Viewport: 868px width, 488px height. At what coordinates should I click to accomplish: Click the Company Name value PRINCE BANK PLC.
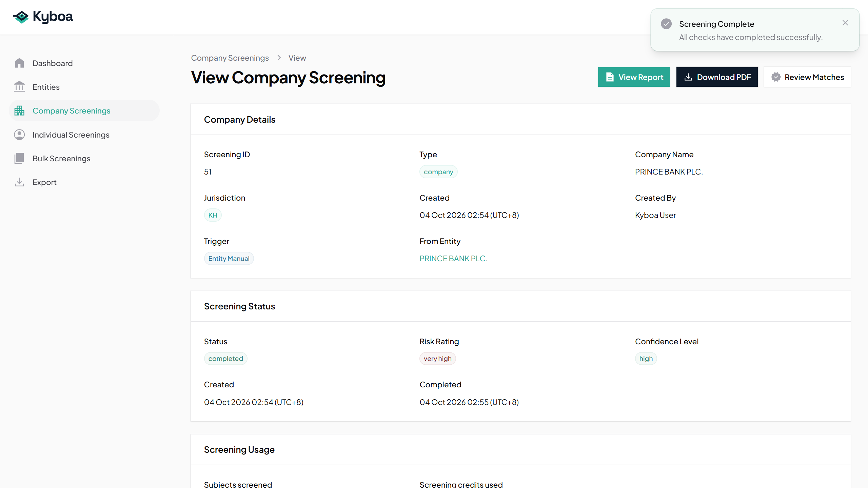669,172
